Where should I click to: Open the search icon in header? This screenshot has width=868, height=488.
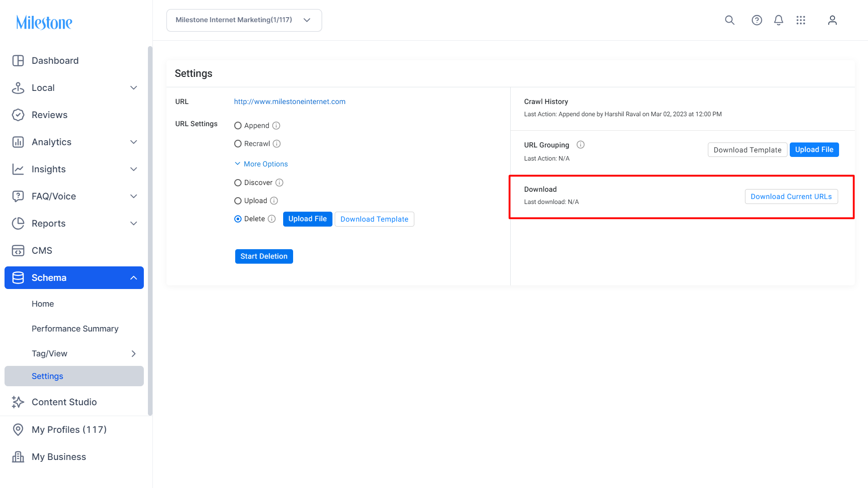click(730, 20)
